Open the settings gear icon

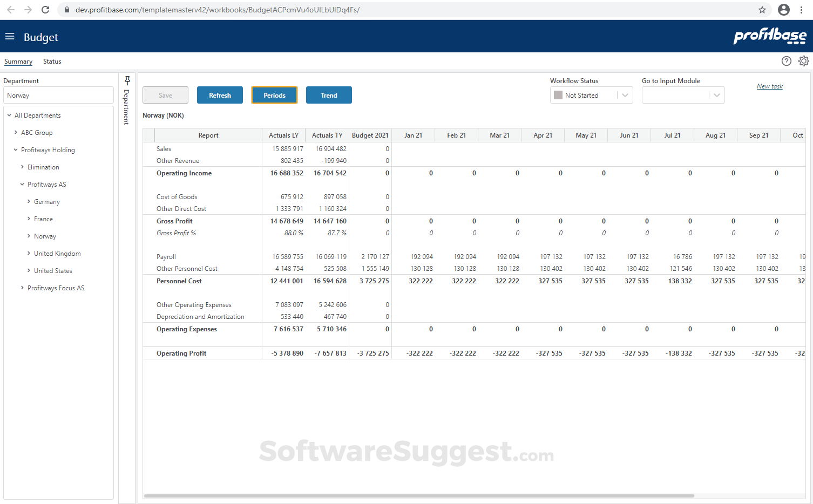coord(804,61)
